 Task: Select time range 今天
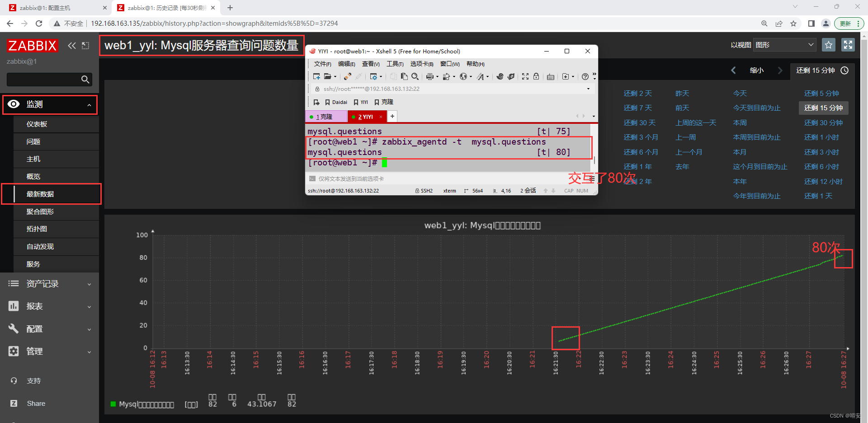pos(740,94)
